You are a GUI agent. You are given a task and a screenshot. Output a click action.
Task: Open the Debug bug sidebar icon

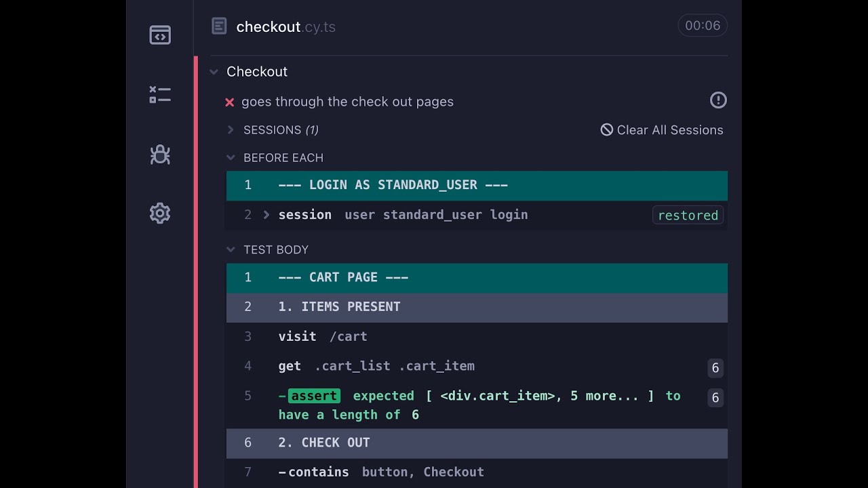(160, 155)
